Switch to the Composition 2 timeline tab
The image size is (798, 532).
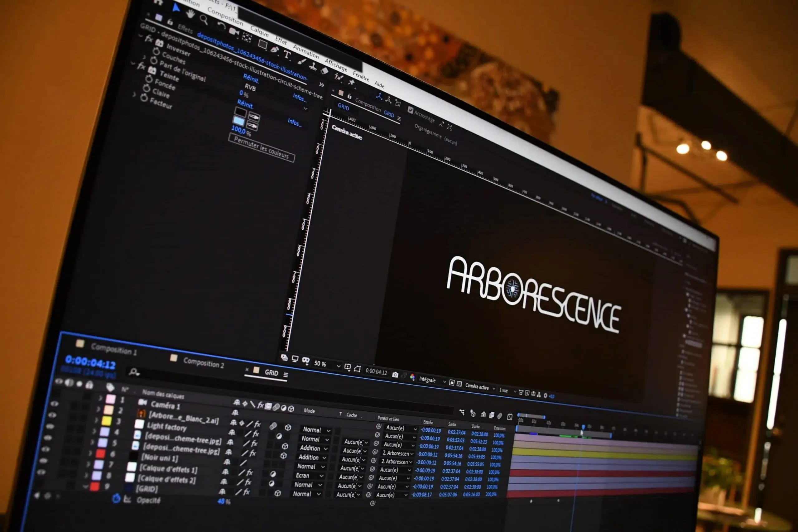(204, 363)
